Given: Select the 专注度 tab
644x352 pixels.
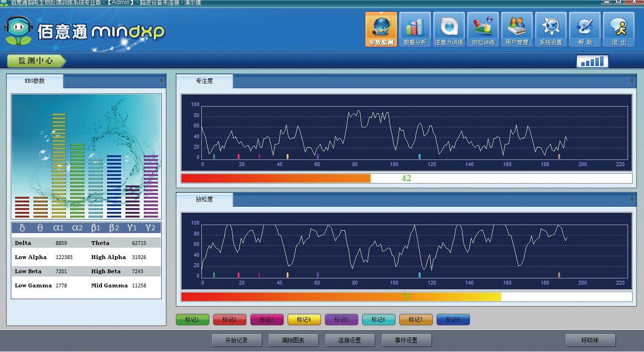Looking at the screenshot, I should tap(205, 81).
